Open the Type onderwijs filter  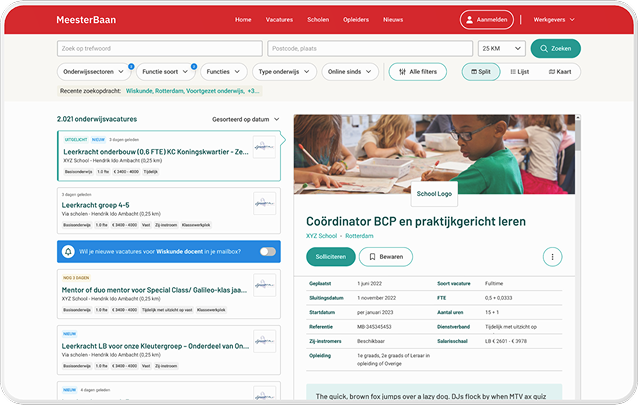284,72
